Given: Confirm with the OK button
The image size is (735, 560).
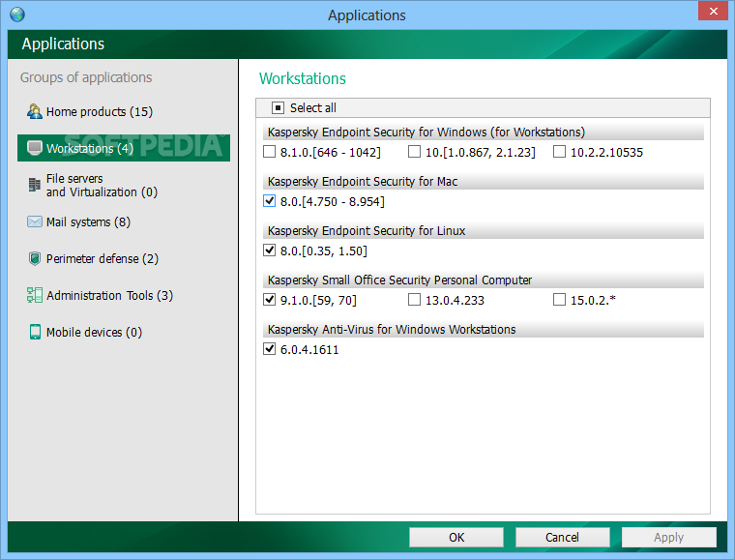Looking at the screenshot, I should 456,537.
